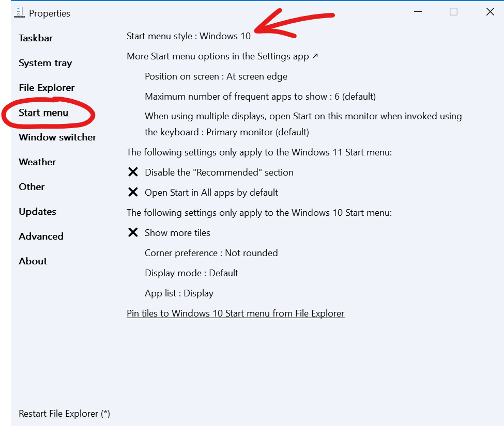Screen dimensions: 504x426
Task: Select the Start menu section
Action: point(44,113)
